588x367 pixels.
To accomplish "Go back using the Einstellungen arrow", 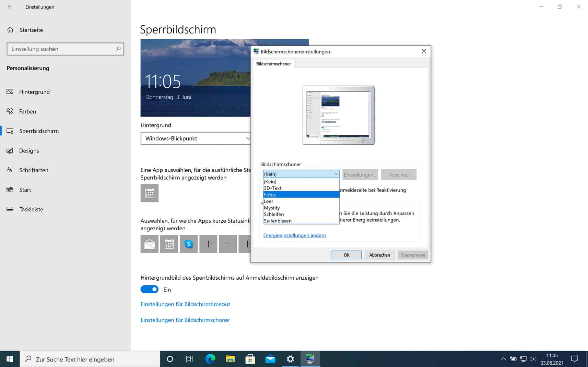I will click(10, 7).
